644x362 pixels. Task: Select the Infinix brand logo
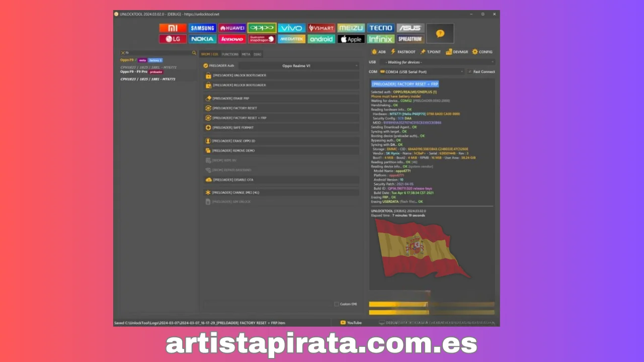pyautogui.click(x=380, y=39)
